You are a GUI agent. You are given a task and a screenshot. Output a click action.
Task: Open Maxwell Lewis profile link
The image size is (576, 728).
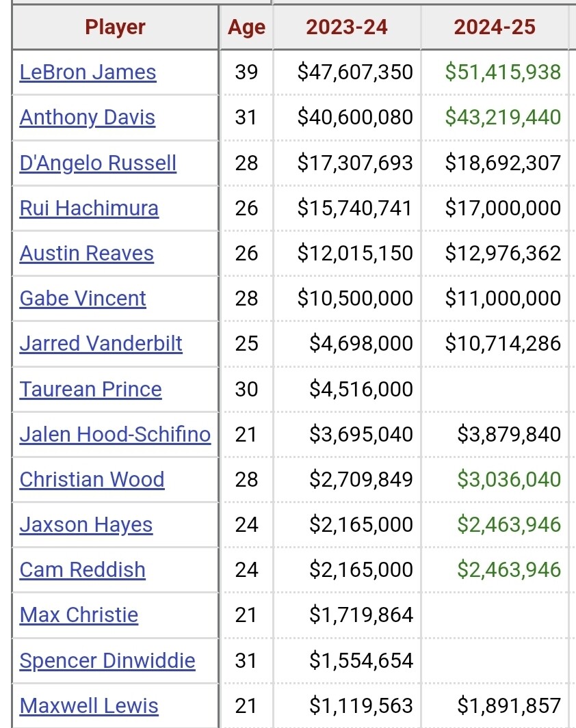point(89,705)
